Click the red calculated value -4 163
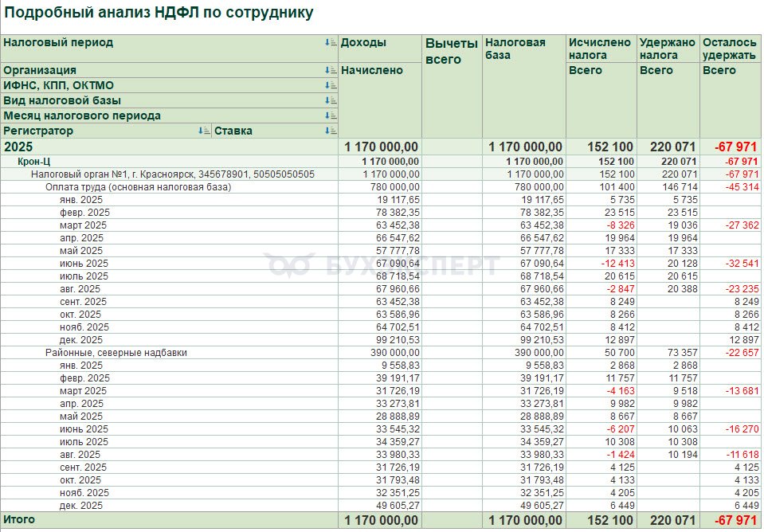Viewport: 764px width, 532px height. click(621, 391)
